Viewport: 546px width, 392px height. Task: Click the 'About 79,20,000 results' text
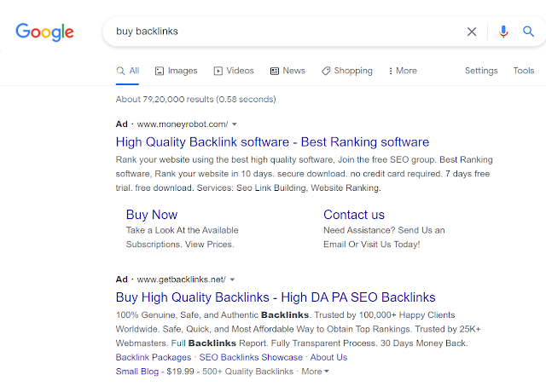click(195, 99)
